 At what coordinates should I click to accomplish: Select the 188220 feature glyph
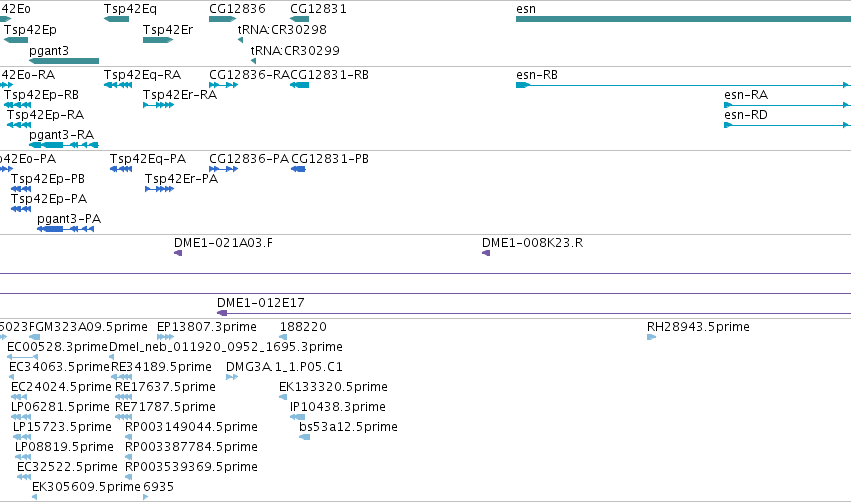coord(283,338)
